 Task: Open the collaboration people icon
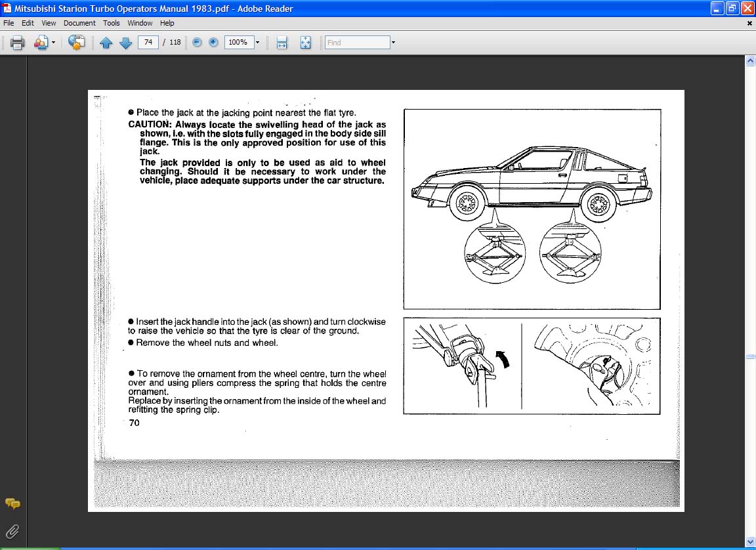(x=41, y=43)
